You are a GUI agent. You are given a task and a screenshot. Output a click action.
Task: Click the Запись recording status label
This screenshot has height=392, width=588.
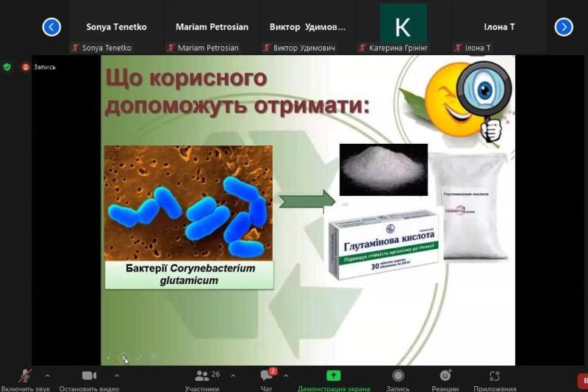[x=45, y=67]
